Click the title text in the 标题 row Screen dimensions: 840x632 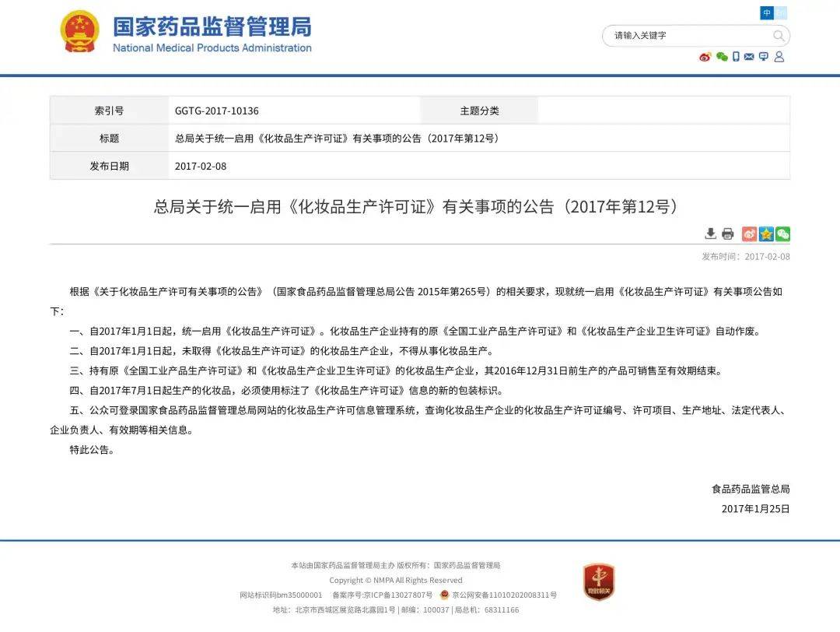pos(337,139)
